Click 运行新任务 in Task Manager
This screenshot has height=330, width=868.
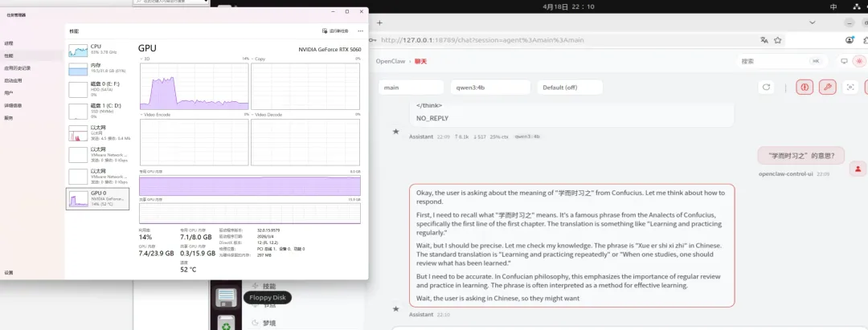coord(335,31)
